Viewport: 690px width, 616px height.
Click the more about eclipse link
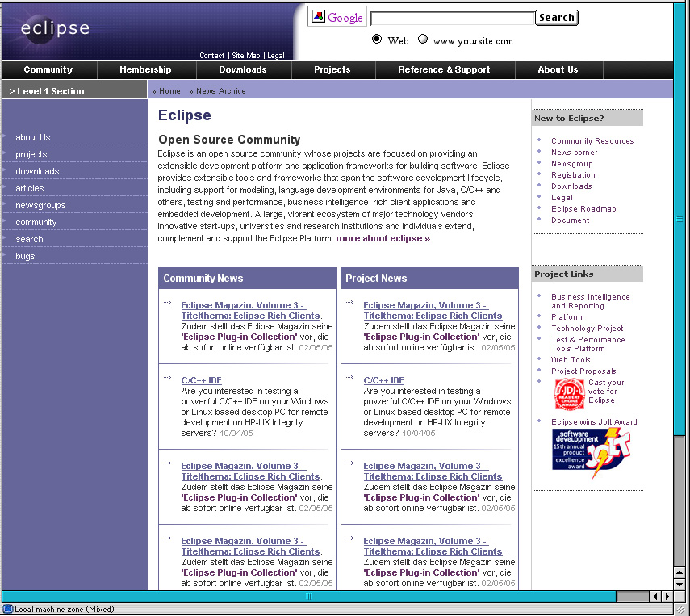(x=383, y=239)
